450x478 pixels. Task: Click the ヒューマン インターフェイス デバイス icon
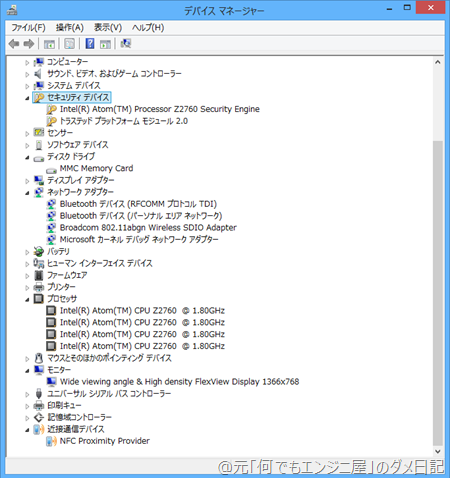pos(39,263)
